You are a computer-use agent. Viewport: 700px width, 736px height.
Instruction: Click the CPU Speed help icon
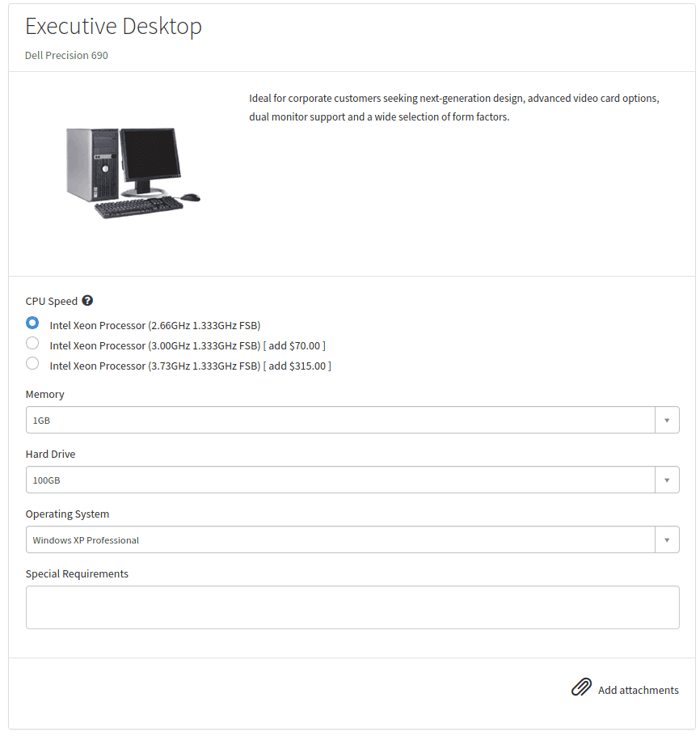click(x=86, y=300)
